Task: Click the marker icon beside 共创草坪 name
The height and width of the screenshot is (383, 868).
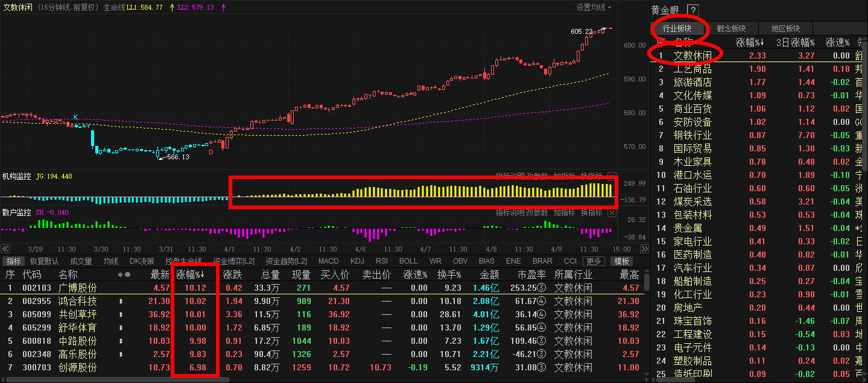Action: pos(121,315)
